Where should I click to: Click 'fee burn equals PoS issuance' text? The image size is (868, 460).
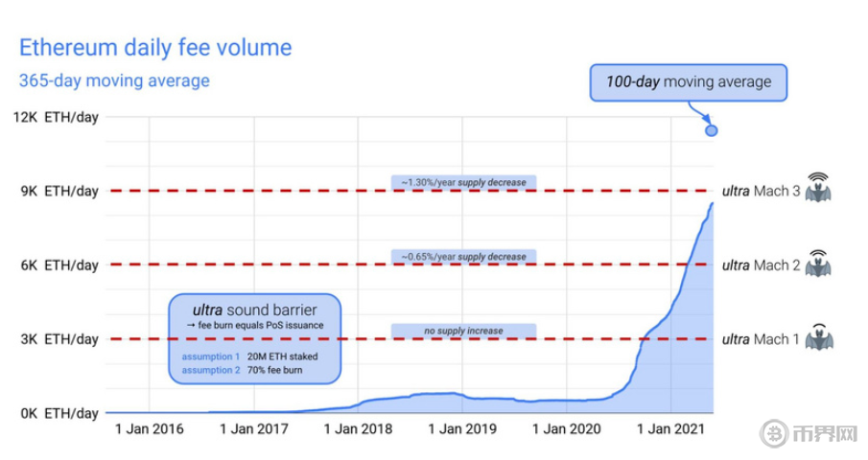(x=261, y=325)
